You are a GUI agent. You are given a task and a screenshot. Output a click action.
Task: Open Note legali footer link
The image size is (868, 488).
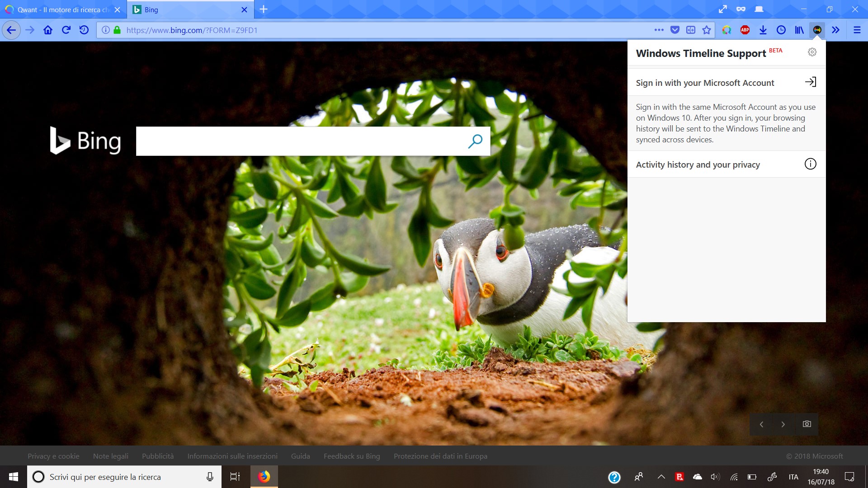coord(111,456)
